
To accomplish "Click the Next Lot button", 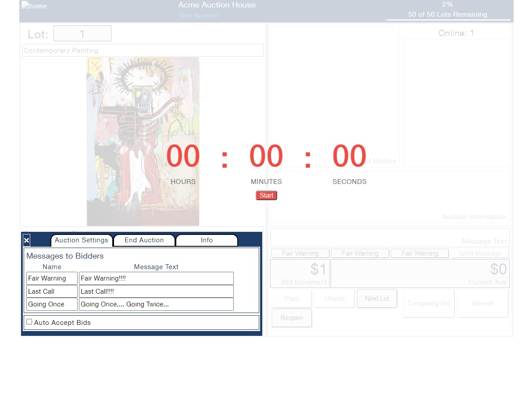I will [x=377, y=299].
